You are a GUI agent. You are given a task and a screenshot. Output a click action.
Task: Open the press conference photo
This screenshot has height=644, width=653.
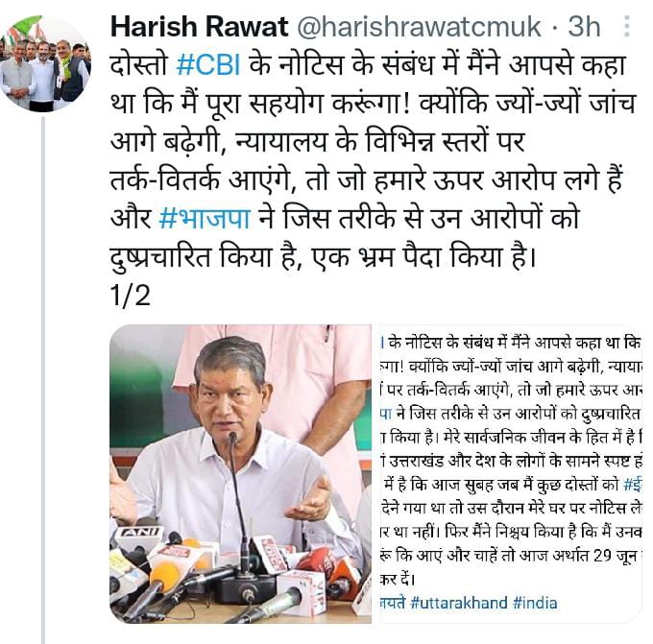[240, 474]
